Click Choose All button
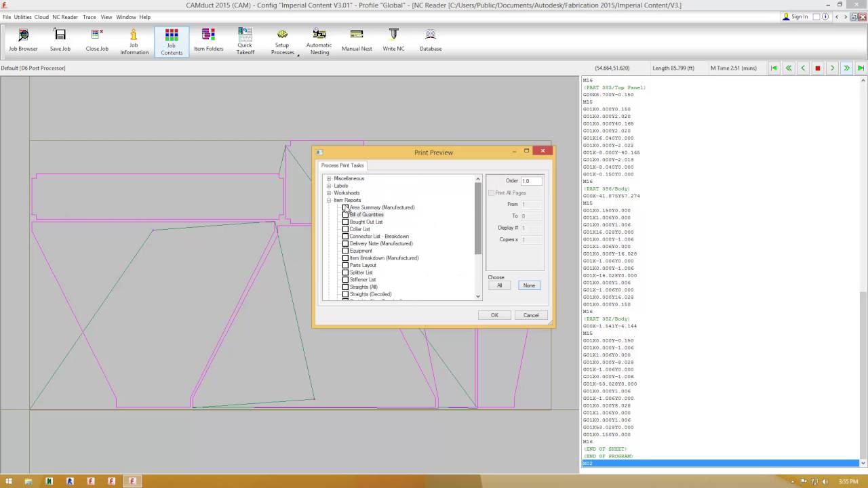 click(499, 285)
